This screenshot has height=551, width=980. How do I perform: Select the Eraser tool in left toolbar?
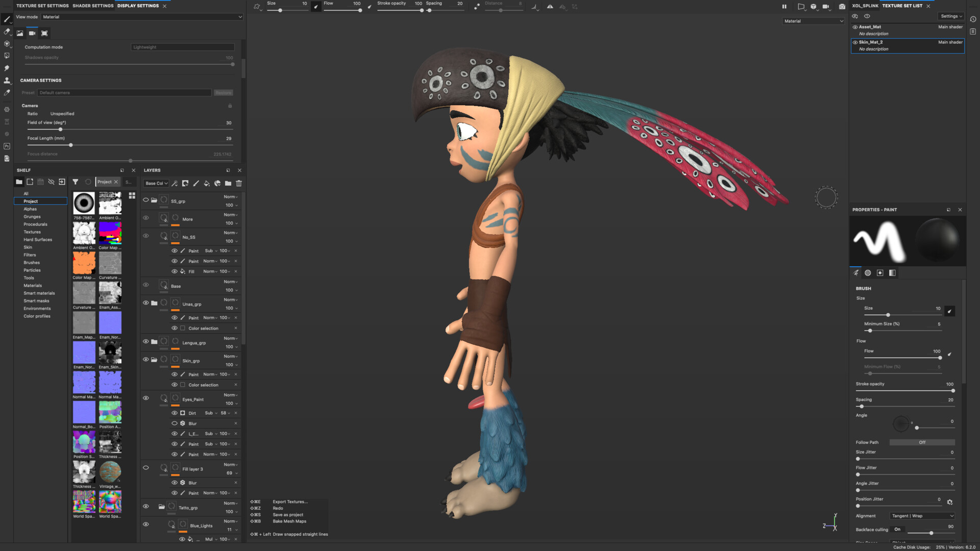(7, 32)
